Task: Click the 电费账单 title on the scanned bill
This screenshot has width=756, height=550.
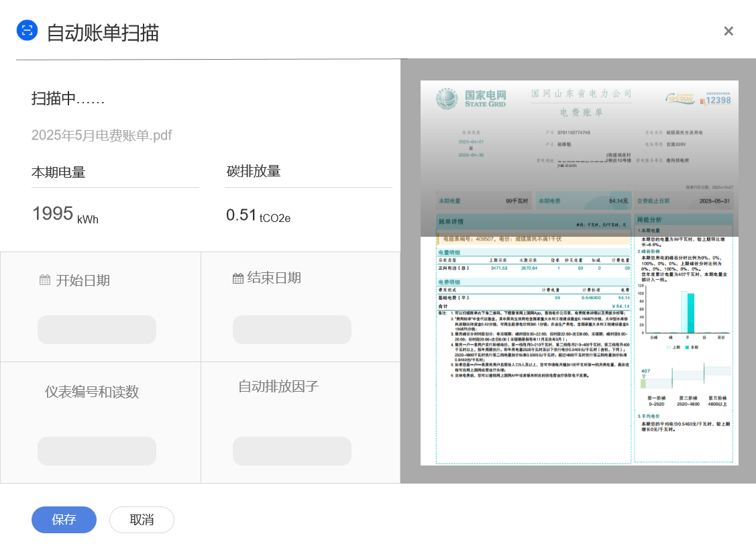Action: [x=581, y=113]
